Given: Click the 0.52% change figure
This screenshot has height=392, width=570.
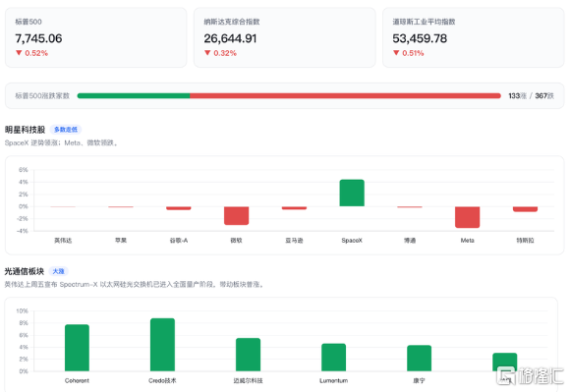Looking at the screenshot, I should [x=36, y=53].
